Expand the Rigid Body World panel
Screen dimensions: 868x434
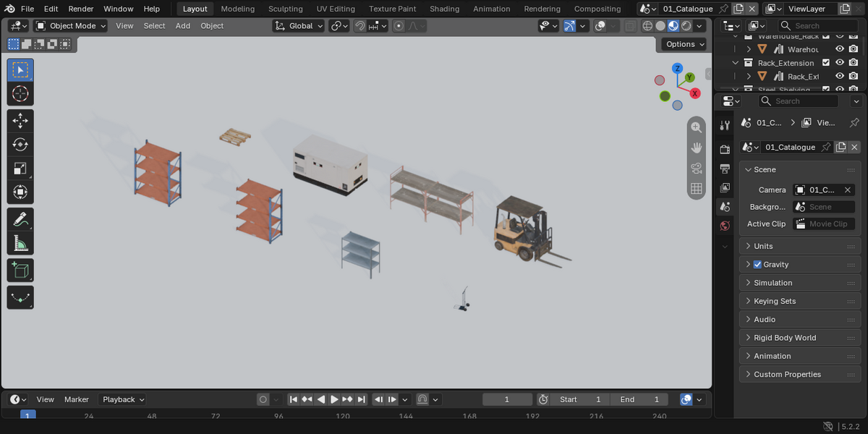(x=799, y=338)
